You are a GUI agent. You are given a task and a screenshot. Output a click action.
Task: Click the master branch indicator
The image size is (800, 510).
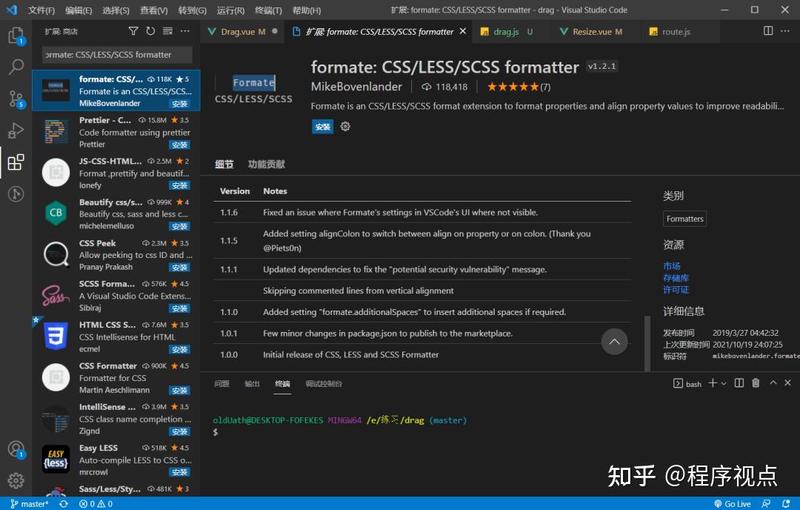(x=30, y=504)
